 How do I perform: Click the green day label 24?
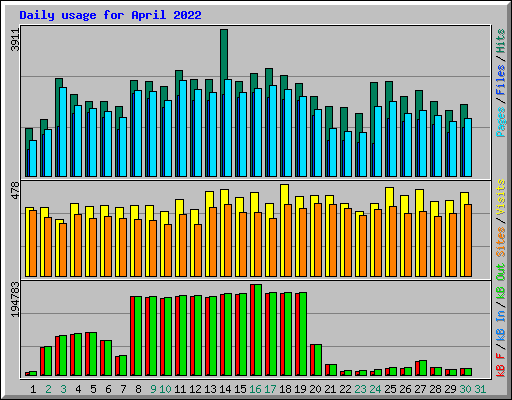click(375, 389)
